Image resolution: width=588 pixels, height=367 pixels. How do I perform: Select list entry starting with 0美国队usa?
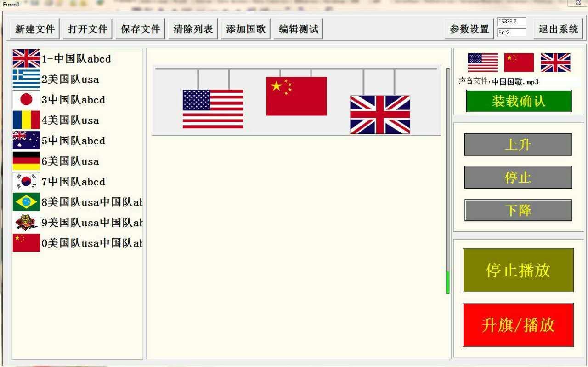coord(77,242)
